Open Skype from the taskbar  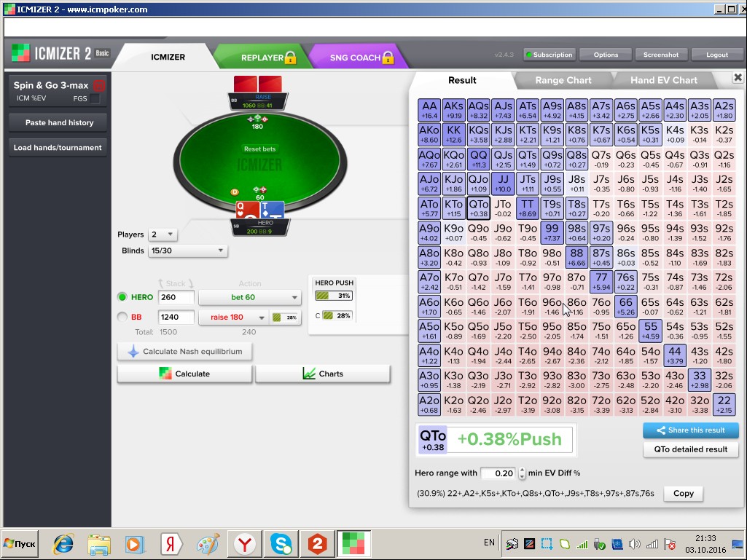coord(281,543)
